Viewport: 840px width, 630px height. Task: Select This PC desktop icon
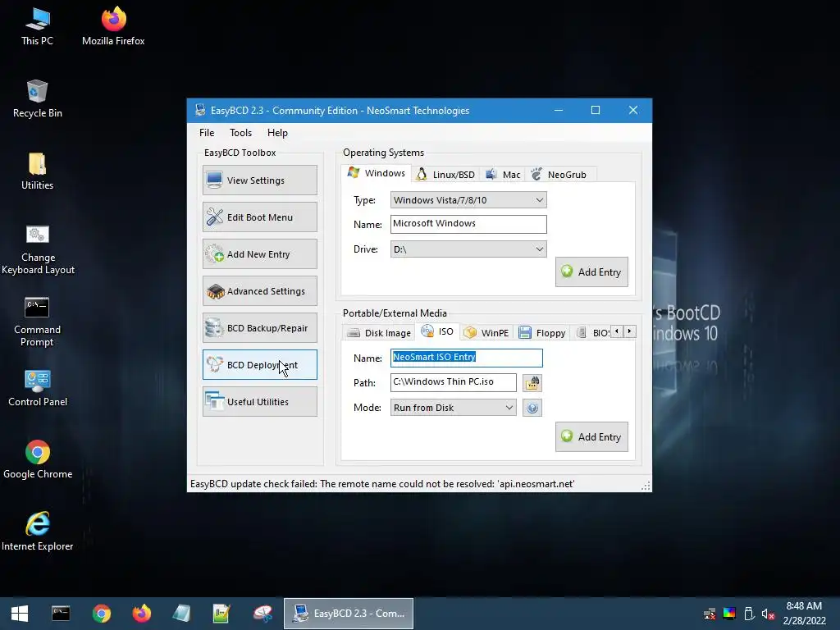38,27
